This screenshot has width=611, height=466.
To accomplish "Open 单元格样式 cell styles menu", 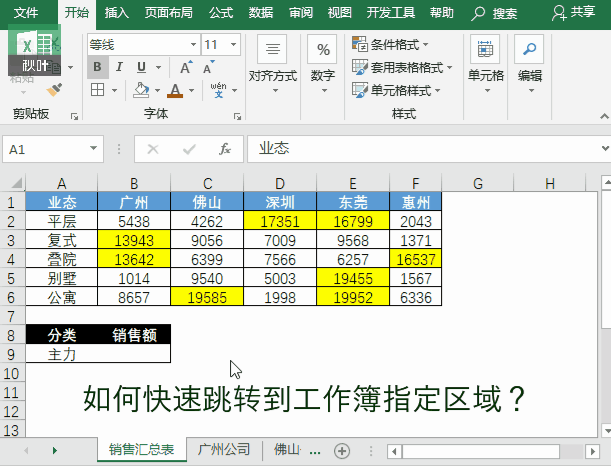I will click(x=396, y=90).
